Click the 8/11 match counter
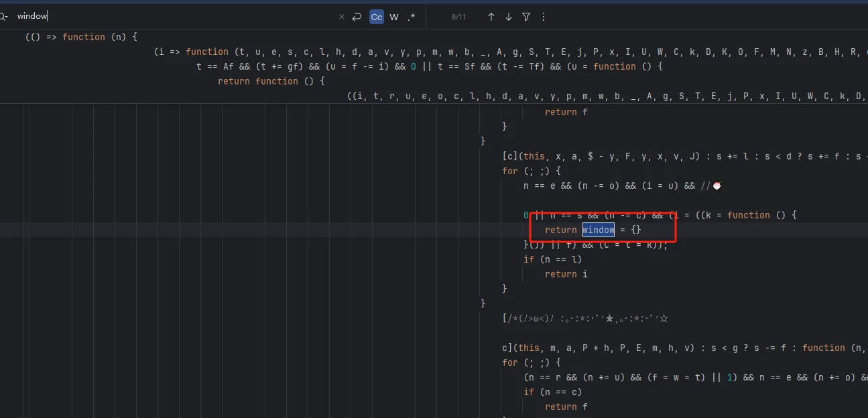Viewport: 868px width, 418px height. (x=459, y=17)
